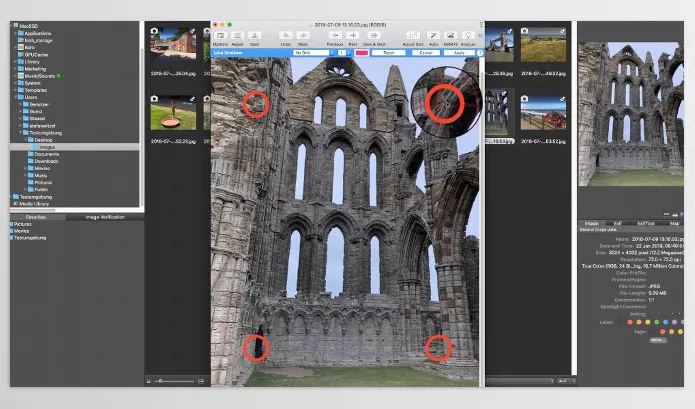Image resolution: width=695 pixels, height=409 pixels.
Task: Switch to the Exif info tab
Action: point(617,223)
